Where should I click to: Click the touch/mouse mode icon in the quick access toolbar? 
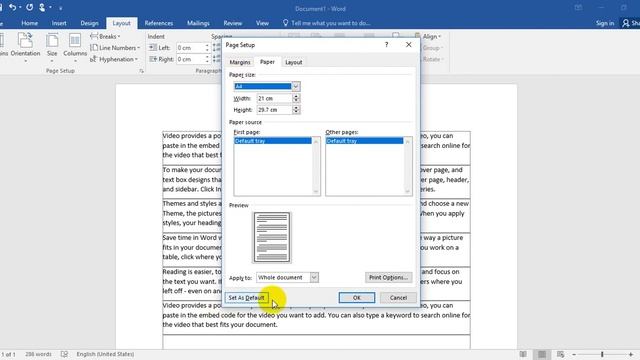(42, 7)
